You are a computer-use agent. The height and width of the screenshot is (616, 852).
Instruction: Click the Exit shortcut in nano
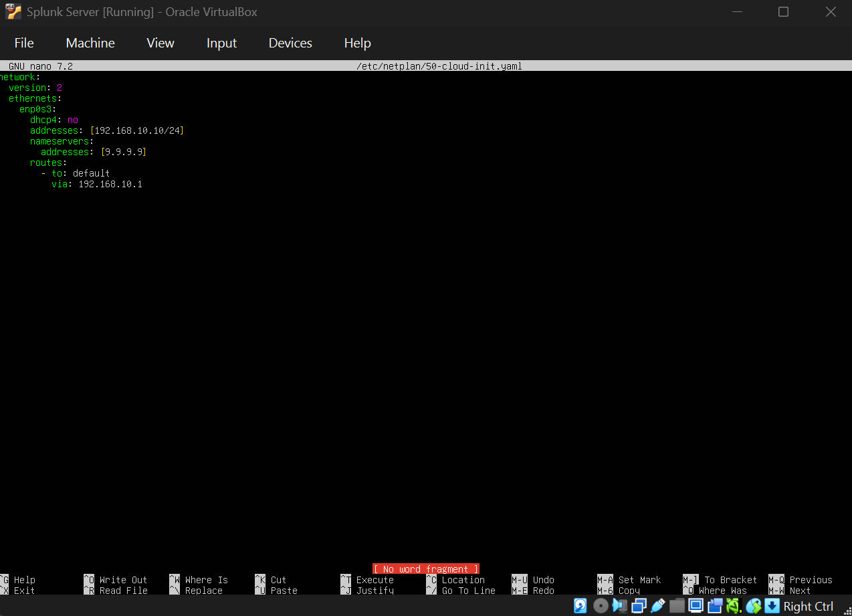click(x=23, y=591)
